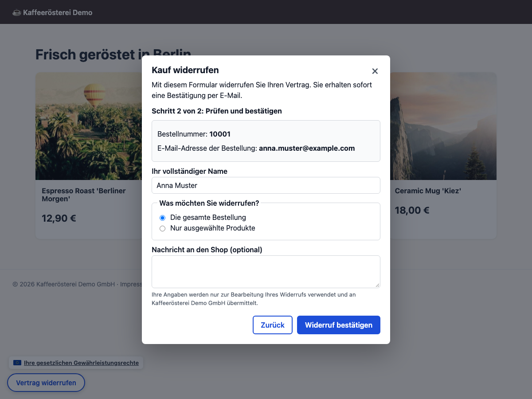The width and height of the screenshot is (532, 399).
Task: Select 'Die gesamte Bestellung' radio option
Action: click(x=162, y=218)
